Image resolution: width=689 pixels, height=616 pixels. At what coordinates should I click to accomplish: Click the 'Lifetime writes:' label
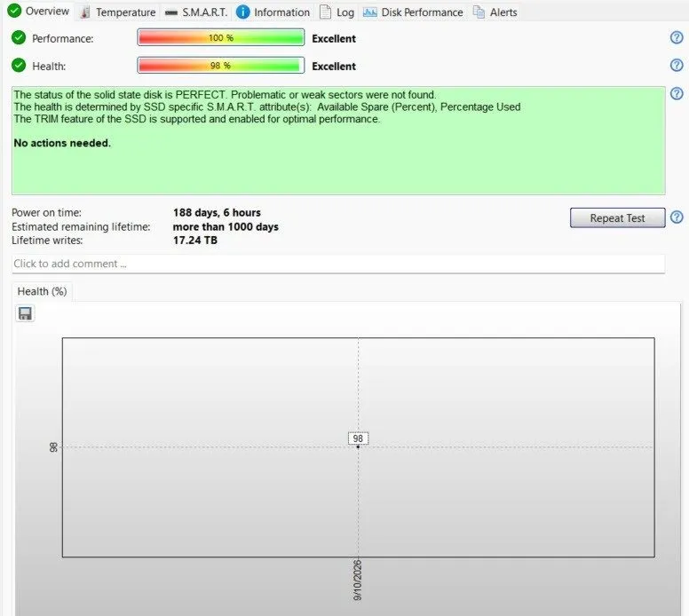point(47,241)
